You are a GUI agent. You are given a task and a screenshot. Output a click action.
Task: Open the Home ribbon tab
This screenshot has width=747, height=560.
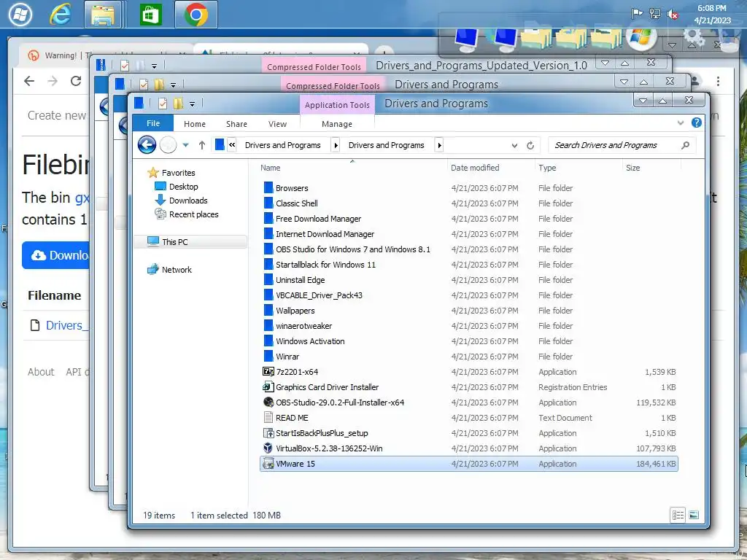pyautogui.click(x=194, y=124)
